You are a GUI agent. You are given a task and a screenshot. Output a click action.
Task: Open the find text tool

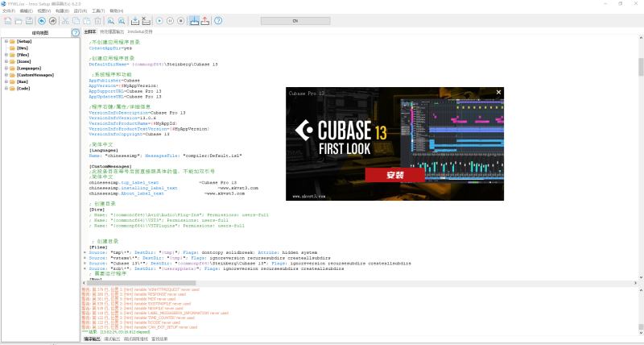coord(111,21)
